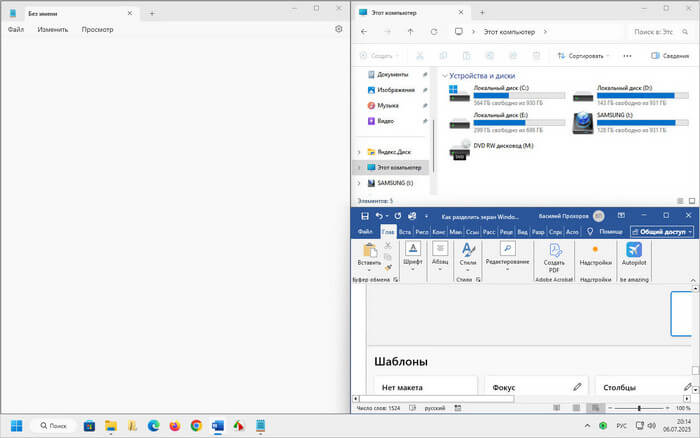Collapse the Устройства и диски group
The width and height of the screenshot is (700, 438).
(x=443, y=75)
